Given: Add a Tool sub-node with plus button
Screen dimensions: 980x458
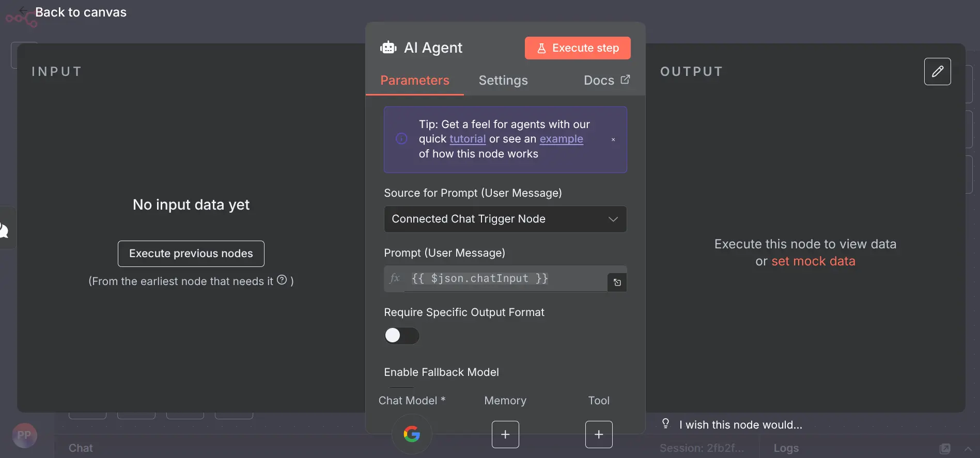Looking at the screenshot, I should point(598,434).
